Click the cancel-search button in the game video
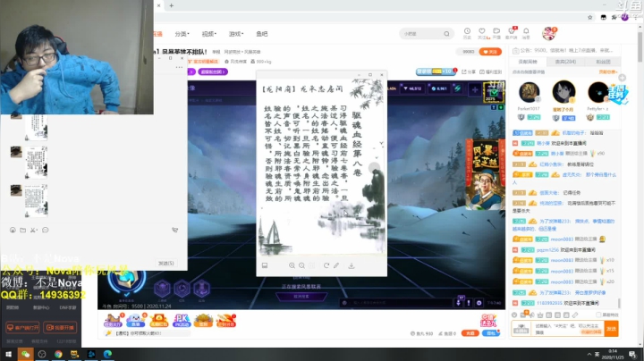This screenshot has height=361, width=644. (301, 296)
